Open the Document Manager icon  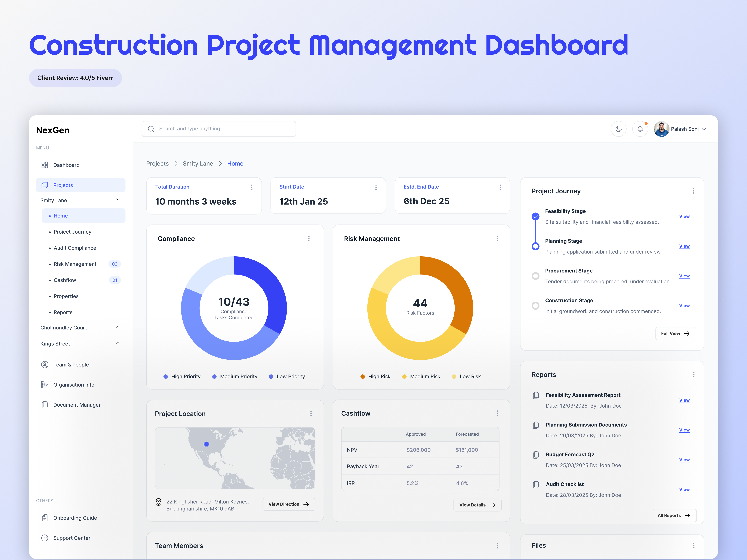click(45, 405)
